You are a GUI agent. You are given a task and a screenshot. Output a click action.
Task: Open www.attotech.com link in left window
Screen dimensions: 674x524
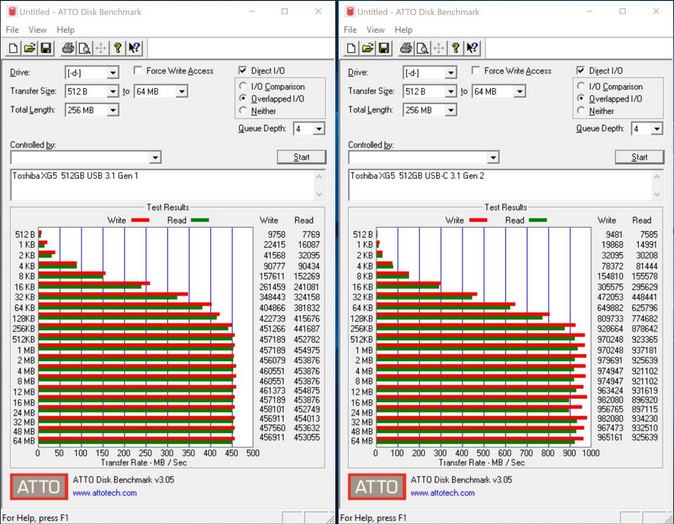click(104, 493)
